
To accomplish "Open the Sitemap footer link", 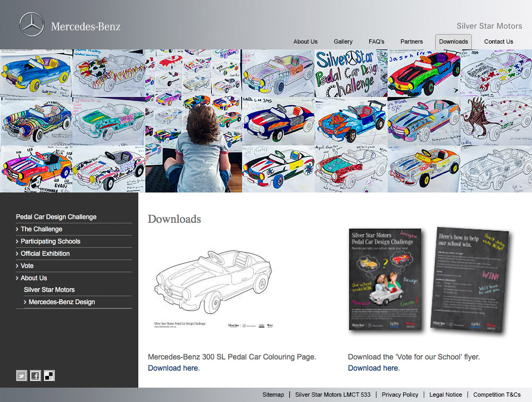I will (273, 395).
